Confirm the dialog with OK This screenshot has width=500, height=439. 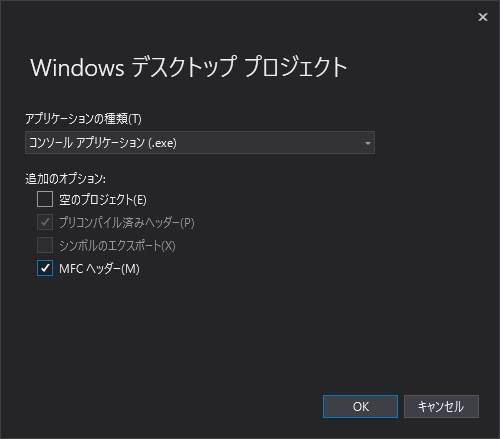click(360, 407)
